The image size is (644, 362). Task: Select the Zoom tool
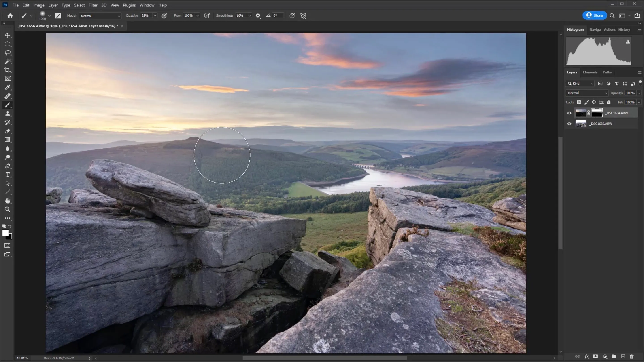tap(8, 209)
